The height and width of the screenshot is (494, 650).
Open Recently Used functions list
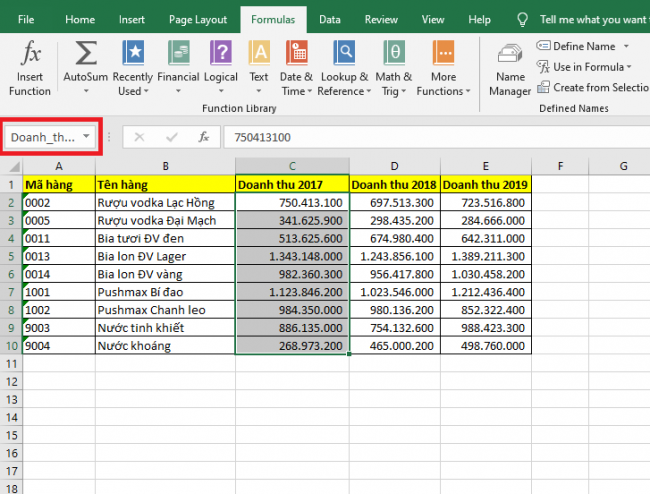click(132, 67)
